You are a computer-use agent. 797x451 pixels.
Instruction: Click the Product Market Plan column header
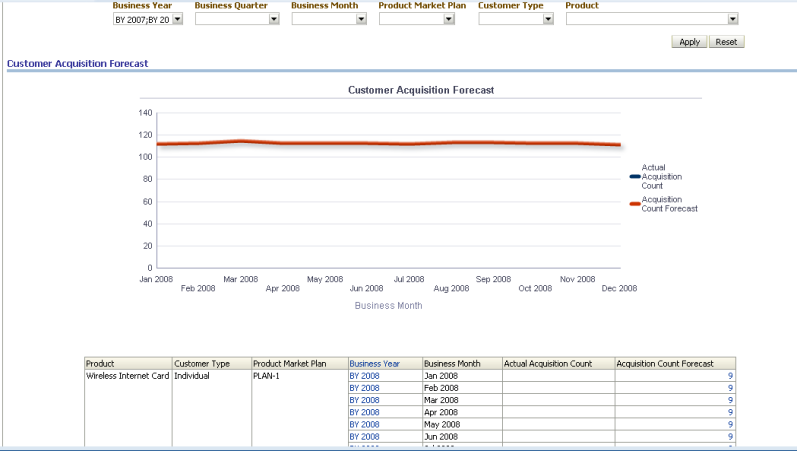pos(300,364)
